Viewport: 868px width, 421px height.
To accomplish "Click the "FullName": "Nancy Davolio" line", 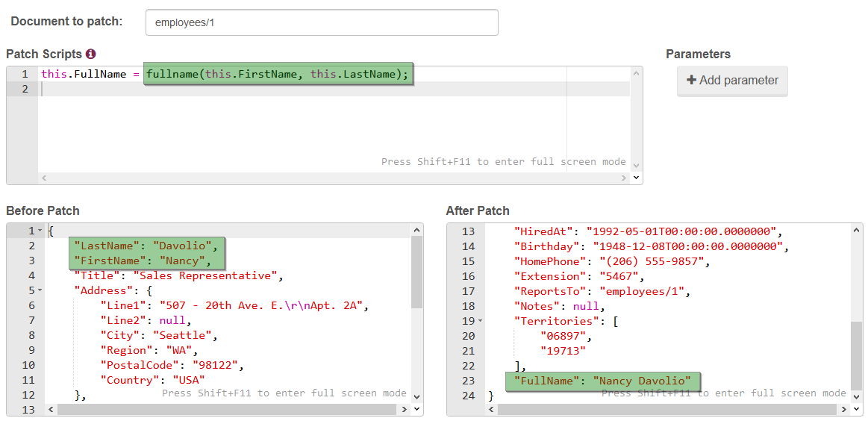I will point(602,381).
